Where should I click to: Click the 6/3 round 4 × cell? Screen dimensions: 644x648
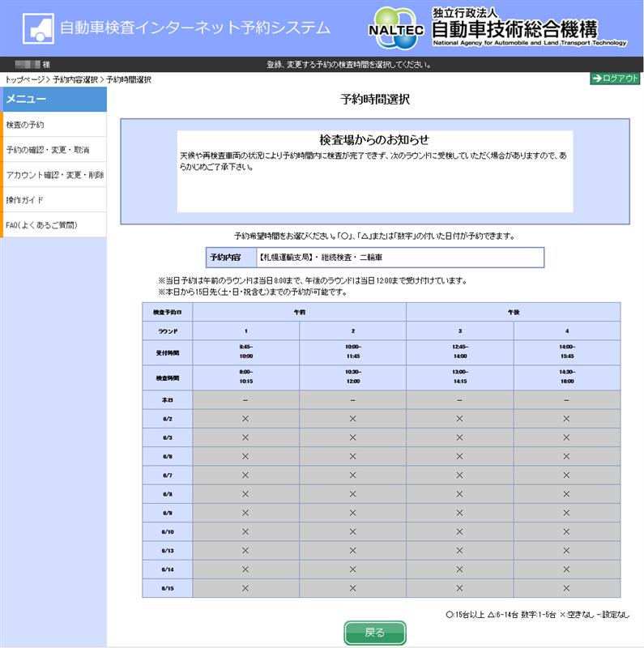tap(567, 437)
